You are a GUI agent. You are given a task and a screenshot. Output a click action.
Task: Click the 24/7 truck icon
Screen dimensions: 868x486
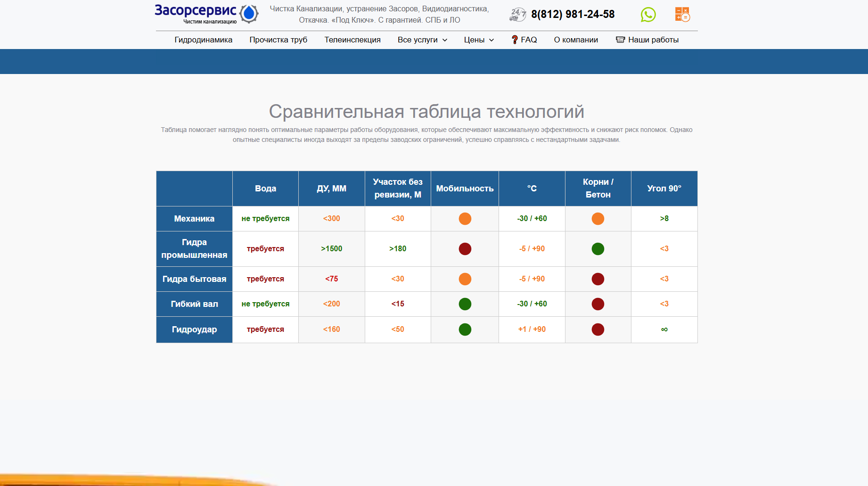[x=518, y=15]
